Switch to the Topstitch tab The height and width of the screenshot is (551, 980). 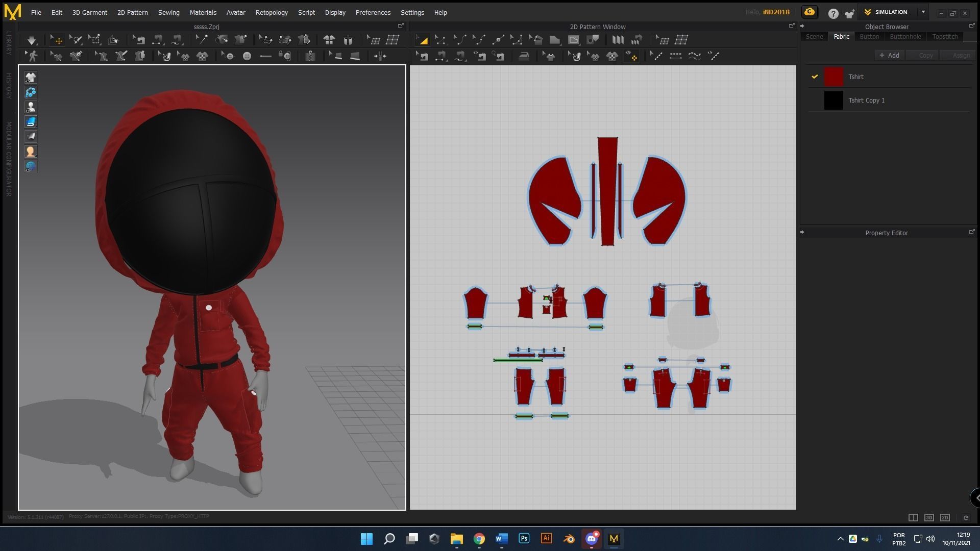pyautogui.click(x=945, y=37)
